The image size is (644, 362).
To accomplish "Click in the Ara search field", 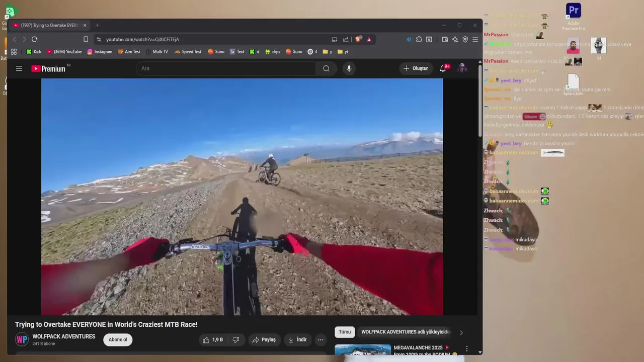I will click(x=226, y=68).
